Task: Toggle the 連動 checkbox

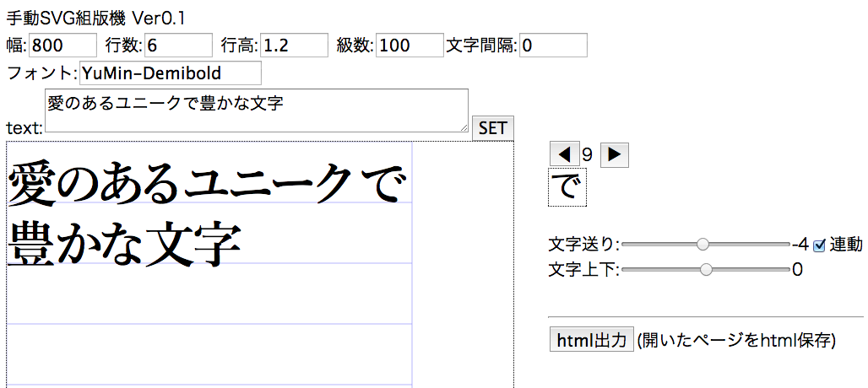Action: (x=818, y=245)
